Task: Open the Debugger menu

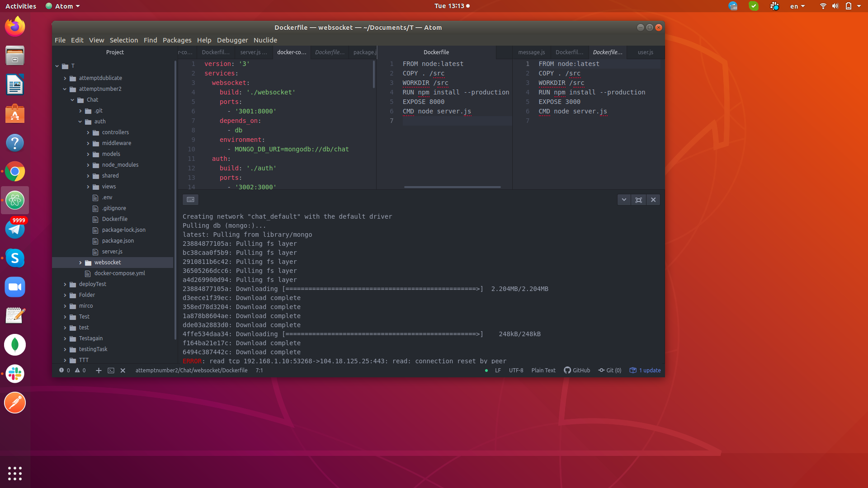Action: (232, 40)
